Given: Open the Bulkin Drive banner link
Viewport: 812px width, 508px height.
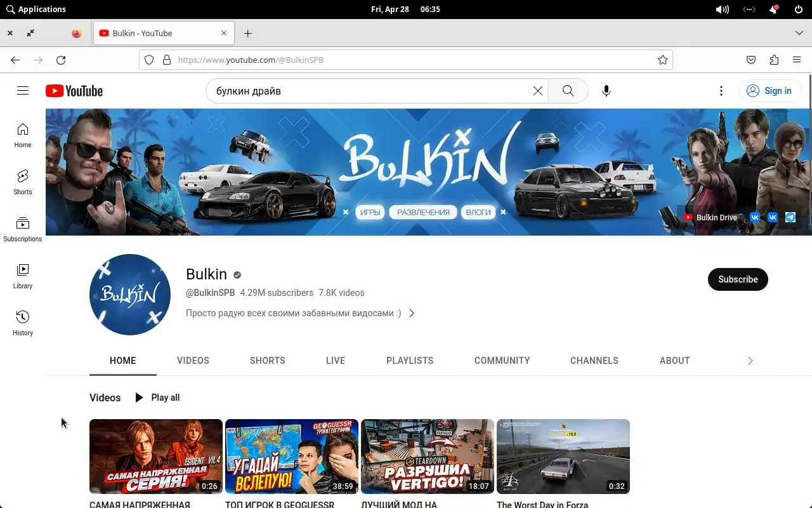Looking at the screenshot, I should (710, 217).
